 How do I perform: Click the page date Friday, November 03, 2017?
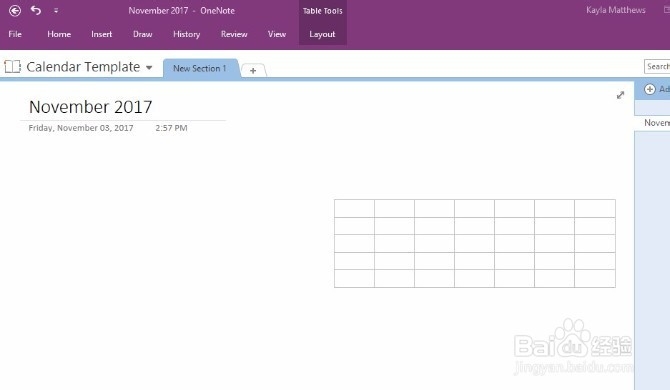(x=81, y=128)
